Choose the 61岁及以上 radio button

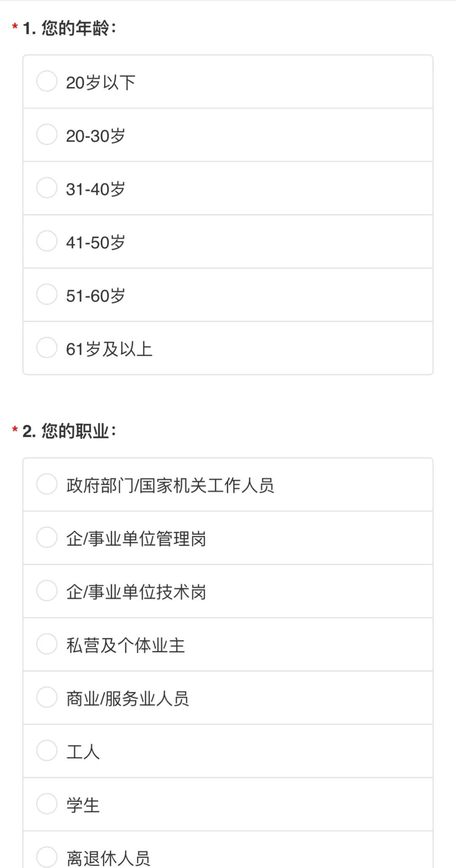[47, 347]
